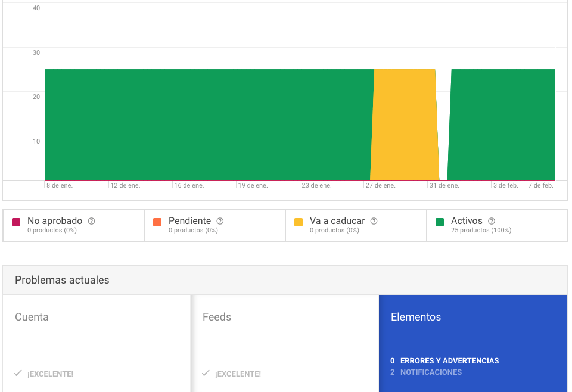This screenshot has height=392, width=572.
Task: Click the y-axis value 40
Action: click(x=36, y=8)
